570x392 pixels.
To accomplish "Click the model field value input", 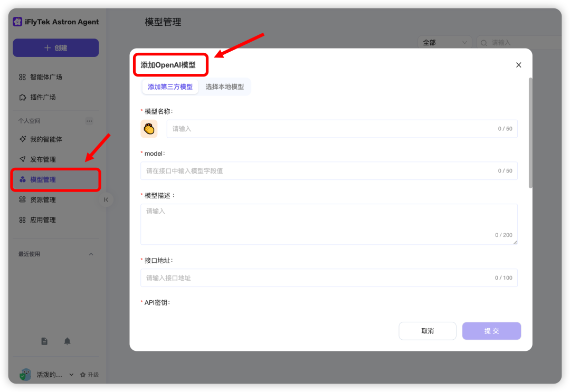I will pos(329,171).
